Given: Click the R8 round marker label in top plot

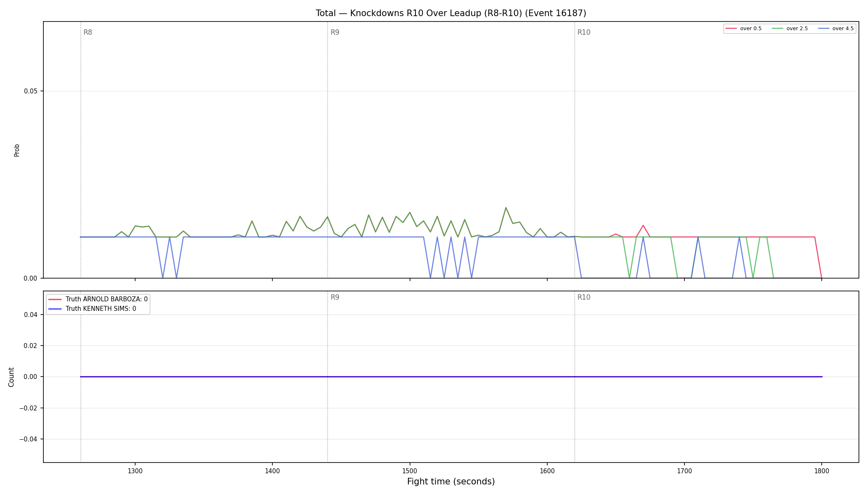Looking at the screenshot, I should [88, 32].
